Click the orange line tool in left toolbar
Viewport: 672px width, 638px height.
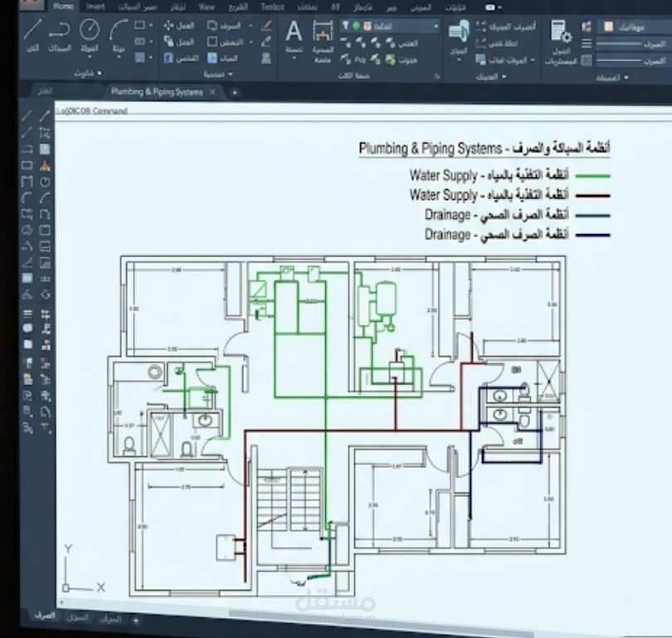click(x=27, y=114)
